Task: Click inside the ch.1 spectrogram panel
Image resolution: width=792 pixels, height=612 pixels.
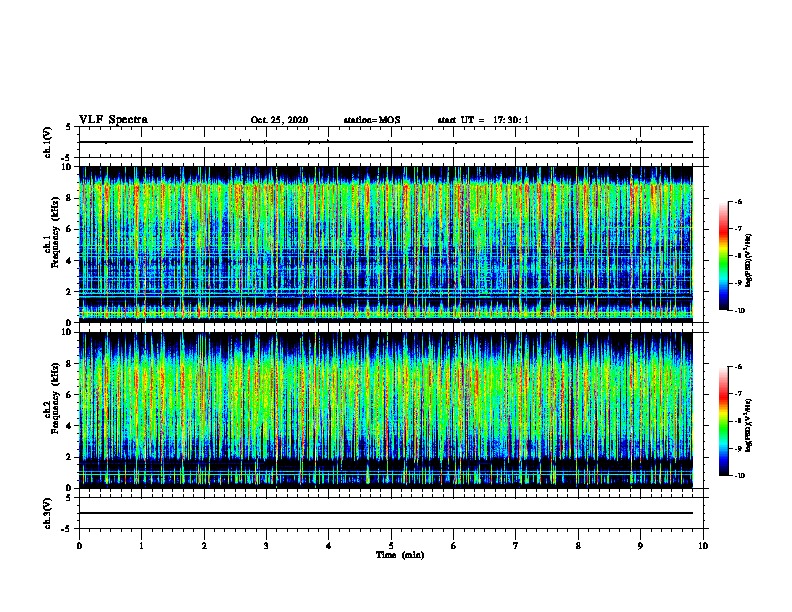Action: [386, 244]
